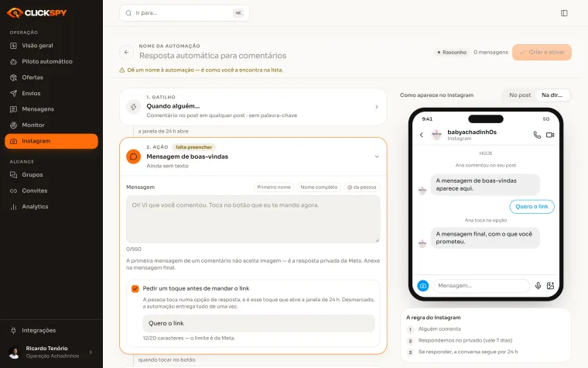Switch preview to No post tab
The width and height of the screenshot is (588, 368).
click(520, 95)
